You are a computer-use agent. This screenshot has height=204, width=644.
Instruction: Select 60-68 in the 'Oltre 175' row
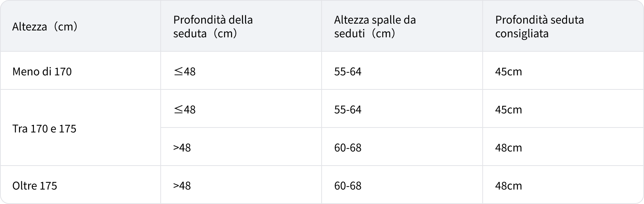(x=348, y=186)
